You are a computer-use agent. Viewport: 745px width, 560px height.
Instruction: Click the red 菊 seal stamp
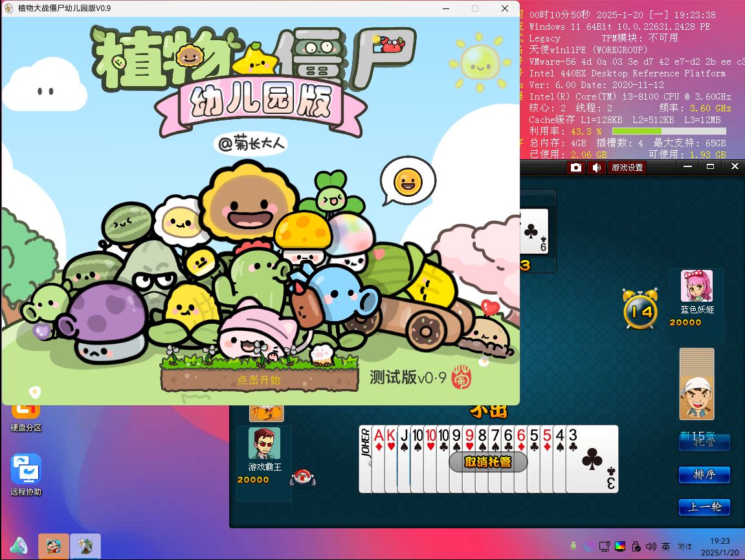[461, 377]
